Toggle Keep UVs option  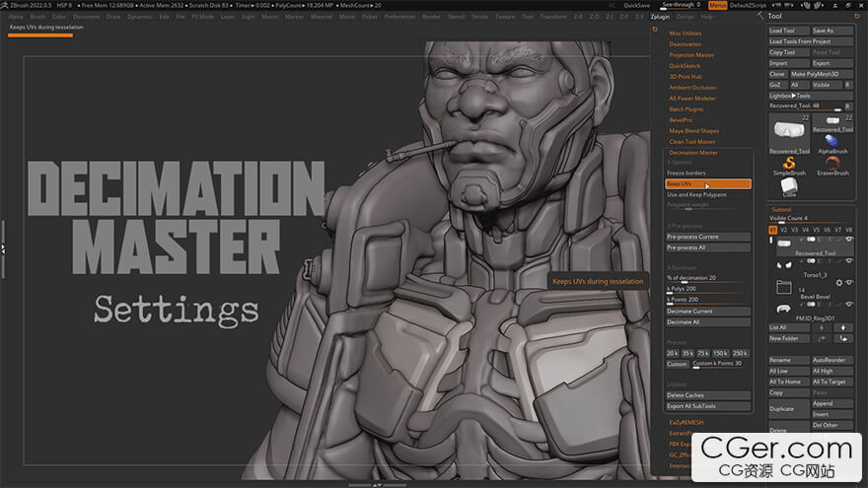coord(708,183)
